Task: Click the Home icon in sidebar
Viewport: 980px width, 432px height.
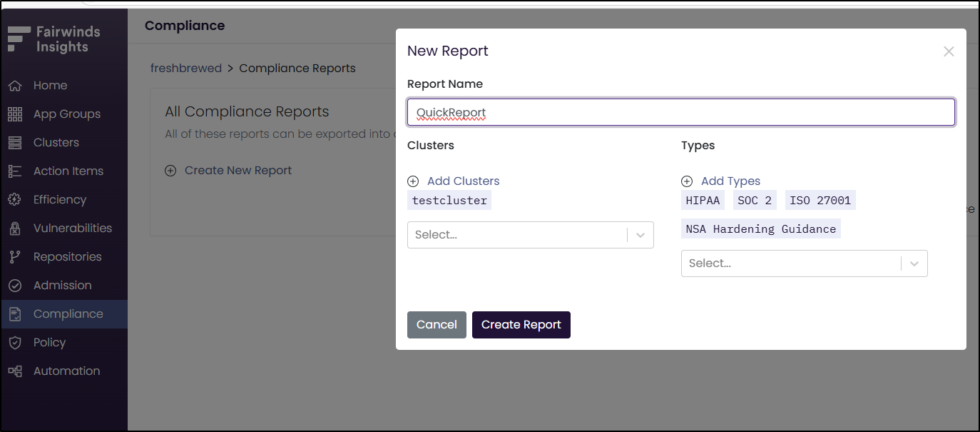Action: [15, 86]
